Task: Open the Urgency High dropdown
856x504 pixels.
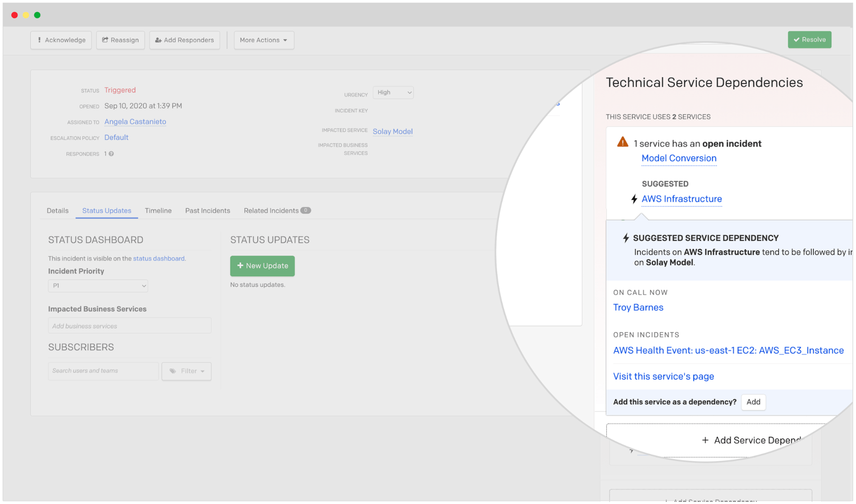Action: (393, 93)
